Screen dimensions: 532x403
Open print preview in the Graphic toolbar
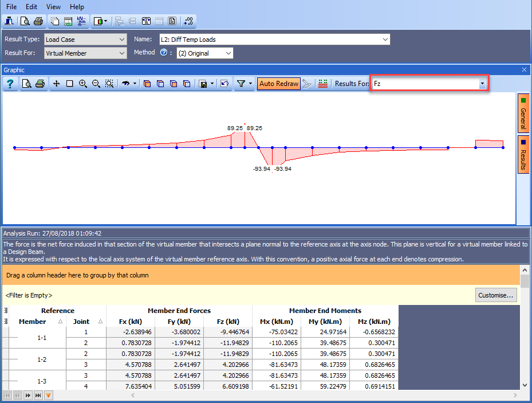[26, 84]
